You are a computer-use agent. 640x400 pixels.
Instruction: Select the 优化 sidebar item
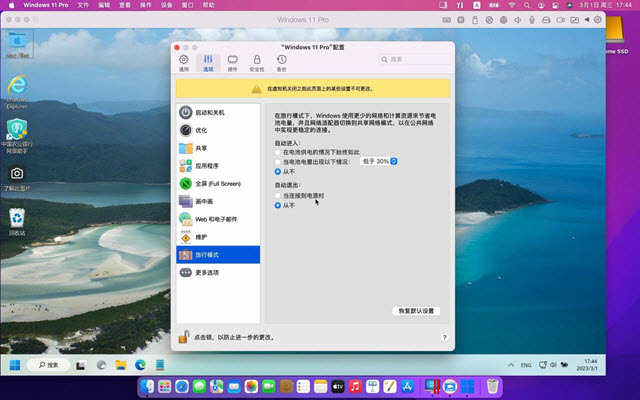218,130
